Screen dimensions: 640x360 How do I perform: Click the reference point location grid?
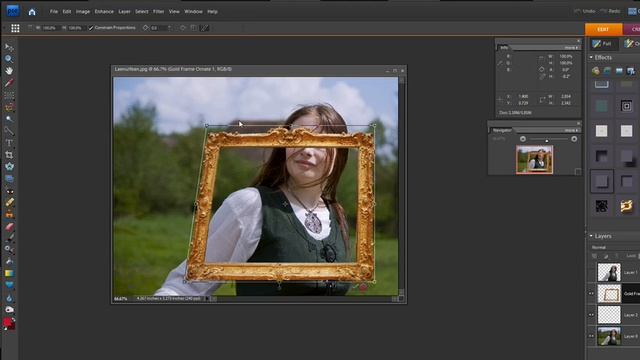(x=15, y=28)
